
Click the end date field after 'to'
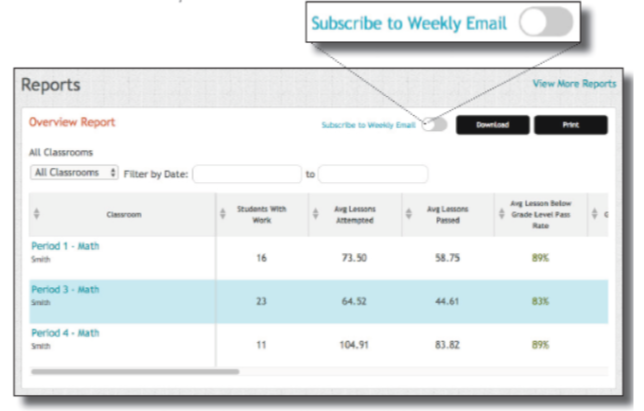372,174
